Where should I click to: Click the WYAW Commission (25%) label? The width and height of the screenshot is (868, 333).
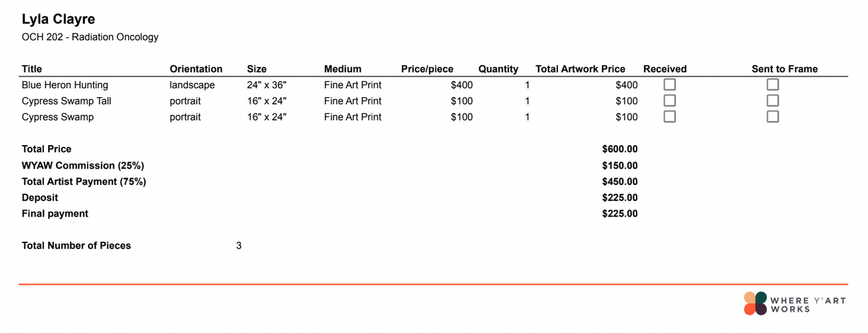pos(83,166)
